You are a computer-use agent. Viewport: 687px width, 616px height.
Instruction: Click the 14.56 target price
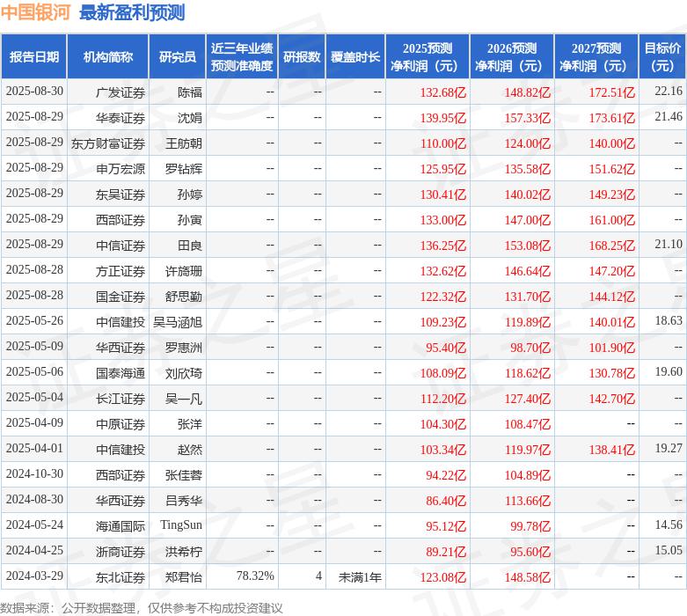point(669,524)
